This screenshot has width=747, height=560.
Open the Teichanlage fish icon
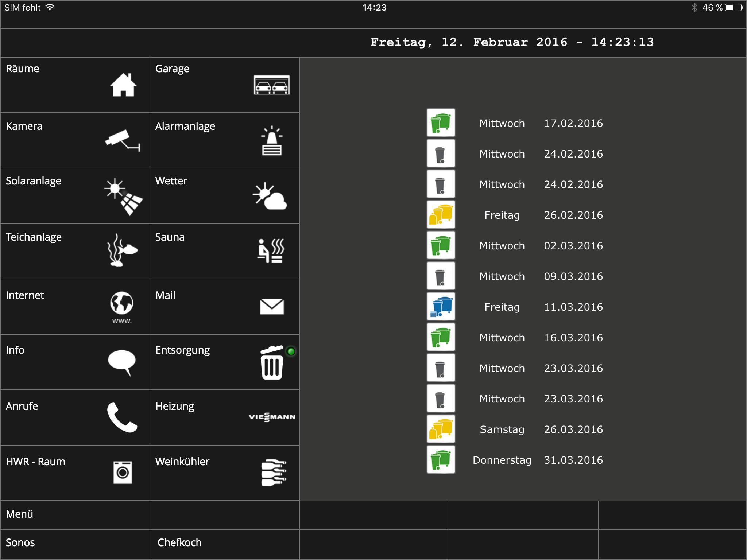(122, 250)
